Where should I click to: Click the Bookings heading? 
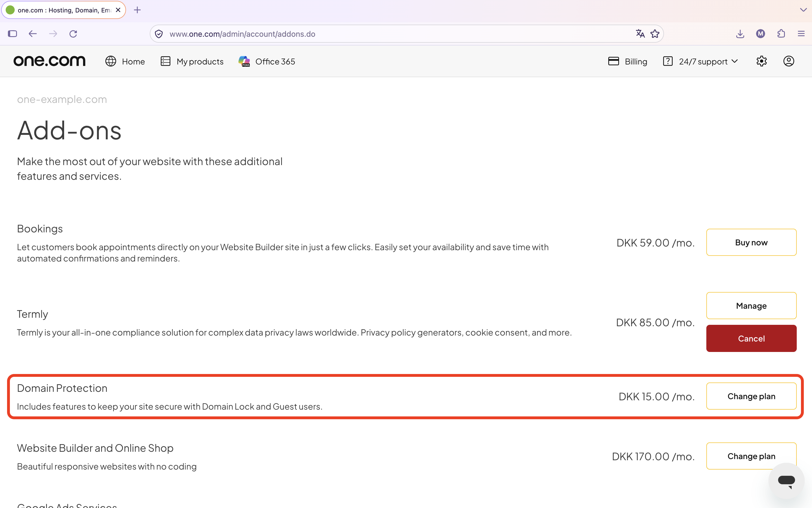40,228
